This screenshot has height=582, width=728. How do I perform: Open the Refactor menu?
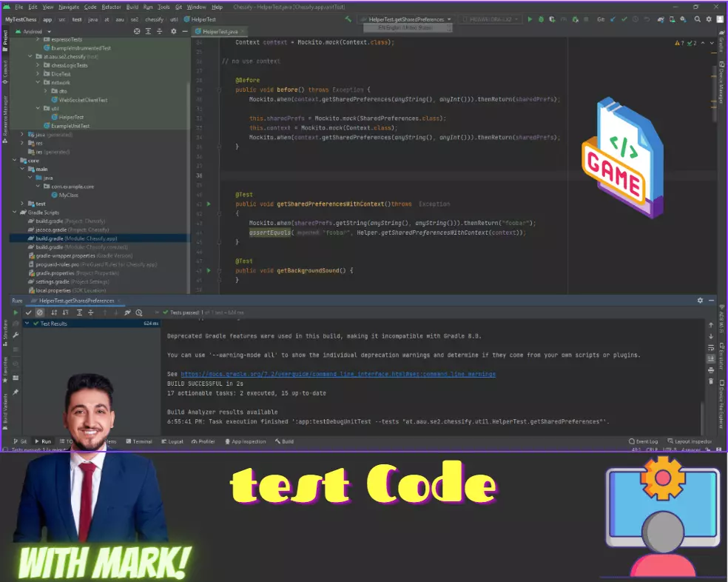(111, 7)
